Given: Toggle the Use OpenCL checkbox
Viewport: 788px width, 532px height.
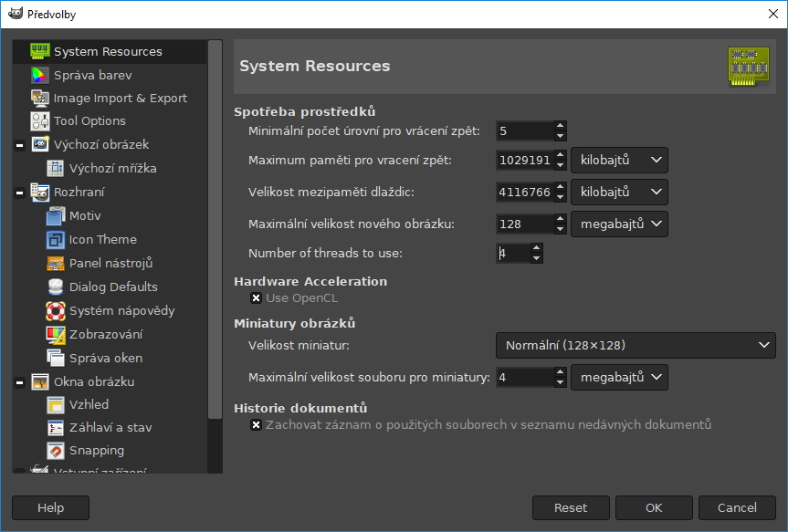Looking at the screenshot, I should (256, 298).
